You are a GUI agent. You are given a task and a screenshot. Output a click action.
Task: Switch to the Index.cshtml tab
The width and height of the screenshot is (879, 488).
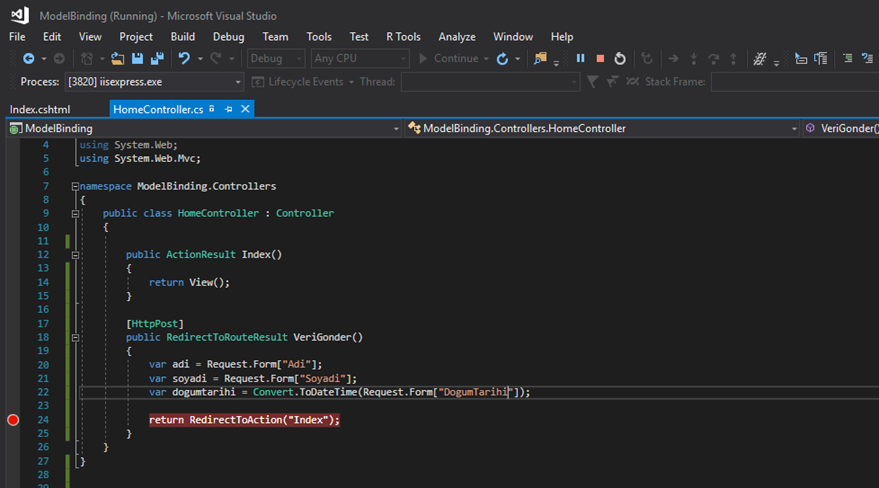point(40,109)
